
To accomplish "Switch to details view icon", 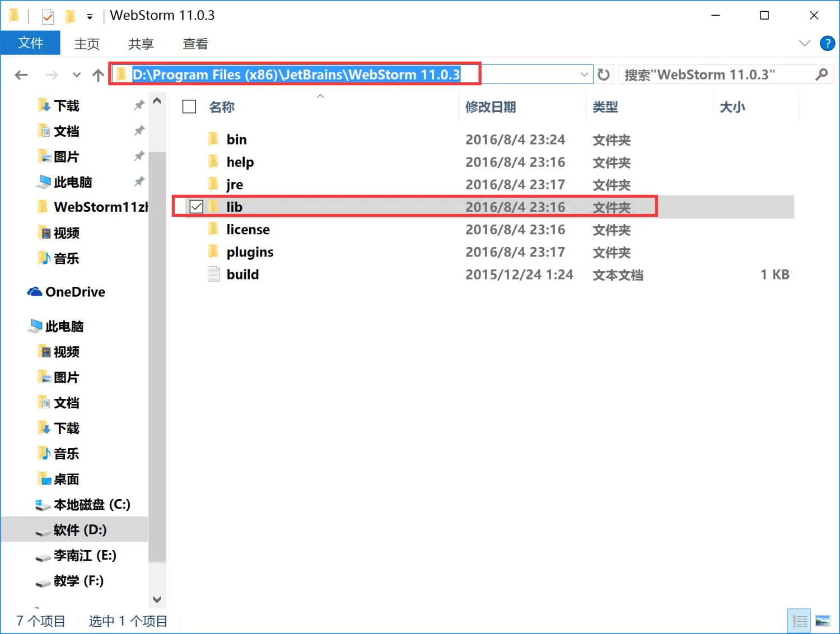I will pyautogui.click(x=800, y=621).
